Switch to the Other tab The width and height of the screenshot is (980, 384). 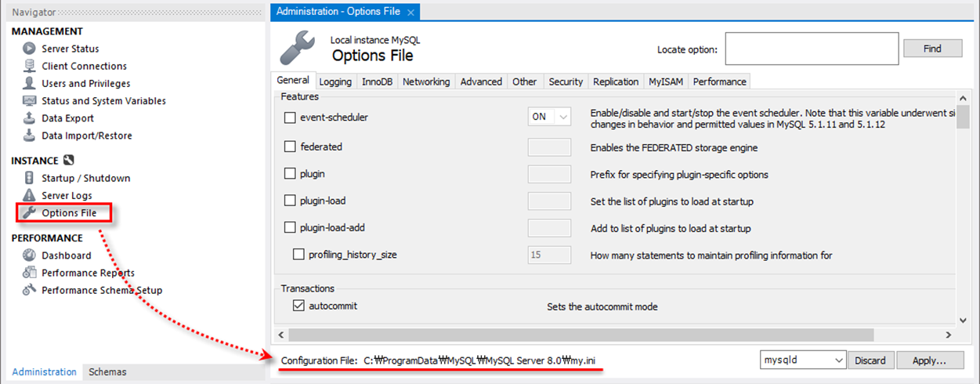tap(525, 82)
